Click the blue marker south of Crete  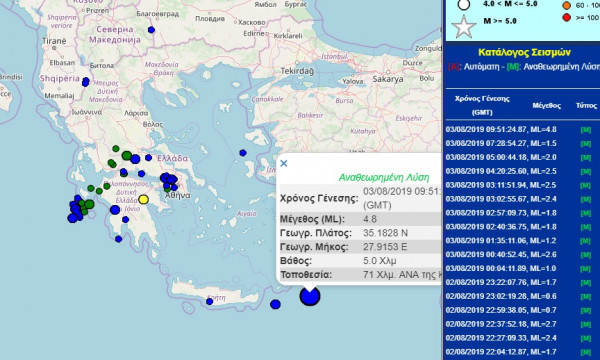275,305
